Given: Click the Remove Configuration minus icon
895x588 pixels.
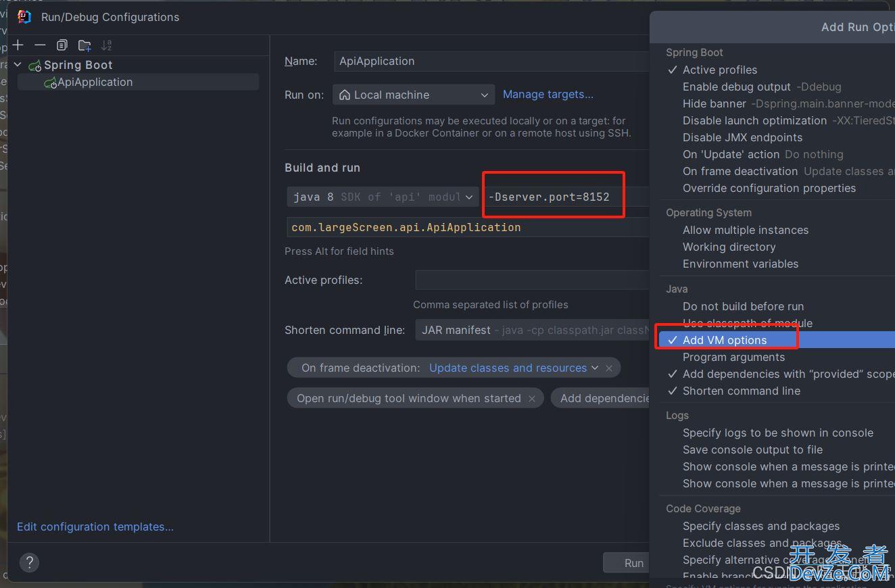Looking at the screenshot, I should tap(40, 45).
